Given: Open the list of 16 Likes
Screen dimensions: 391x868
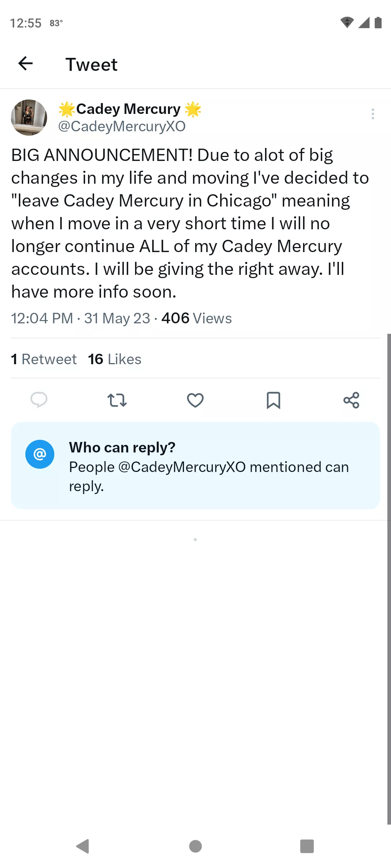Looking at the screenshot, I should point(114,359).
